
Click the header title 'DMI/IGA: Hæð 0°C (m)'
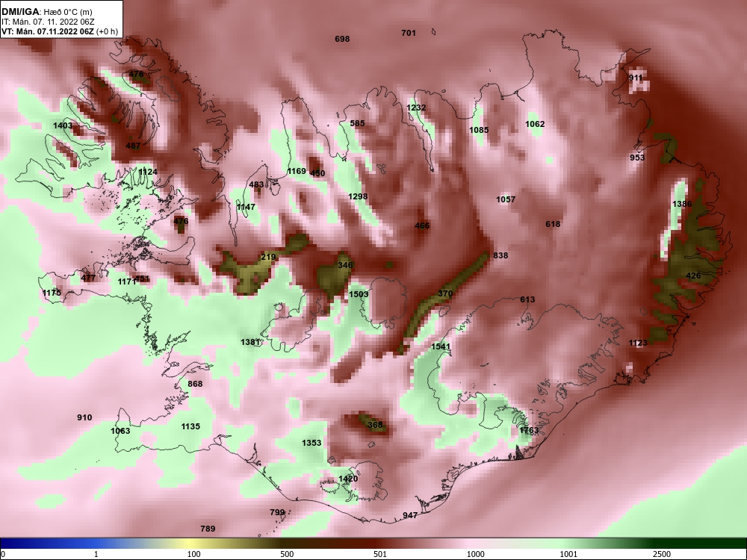[46, 12]
